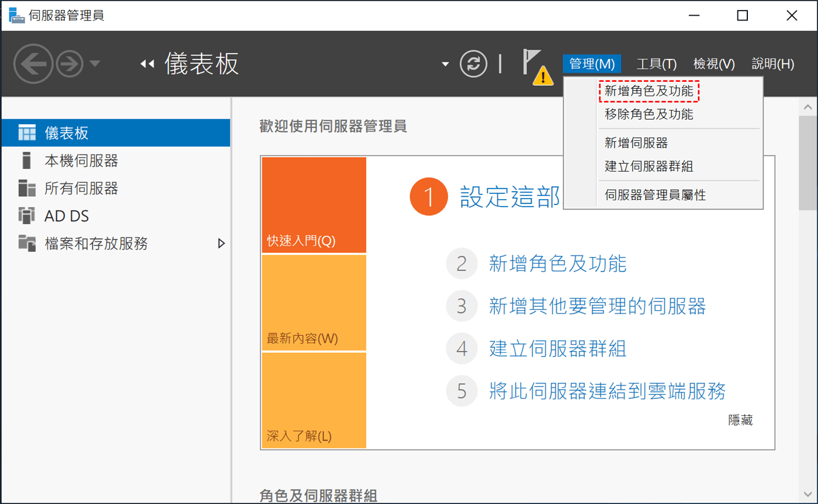Screen dimensions: 818x504
Task: Select the 最新內容(W) orange tile
Action: tap(314, 303)
